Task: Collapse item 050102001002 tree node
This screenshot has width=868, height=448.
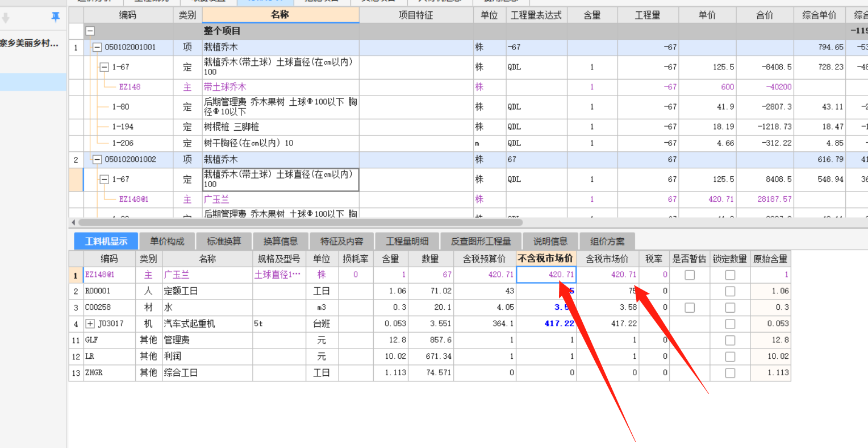Action: click(x=97, y=160)
